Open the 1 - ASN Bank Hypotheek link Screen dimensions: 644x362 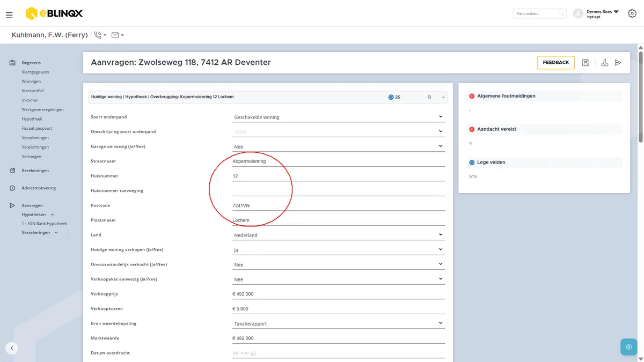tap(45, 223)
